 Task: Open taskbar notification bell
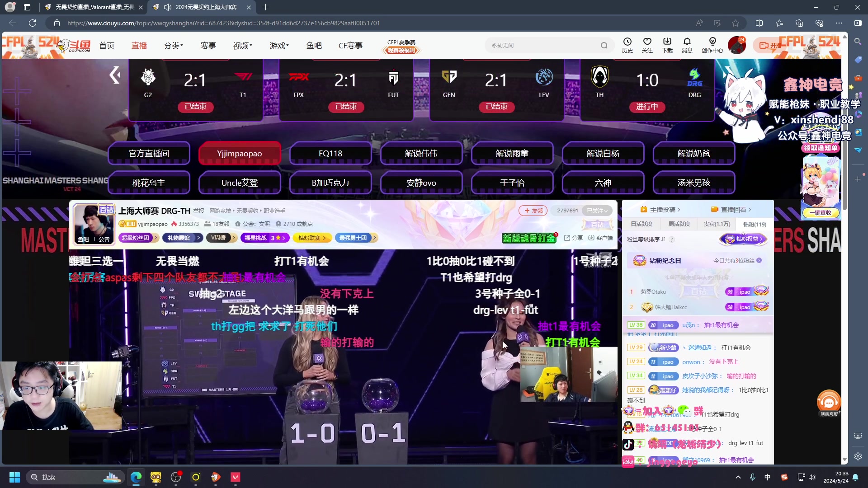[855, 477]
